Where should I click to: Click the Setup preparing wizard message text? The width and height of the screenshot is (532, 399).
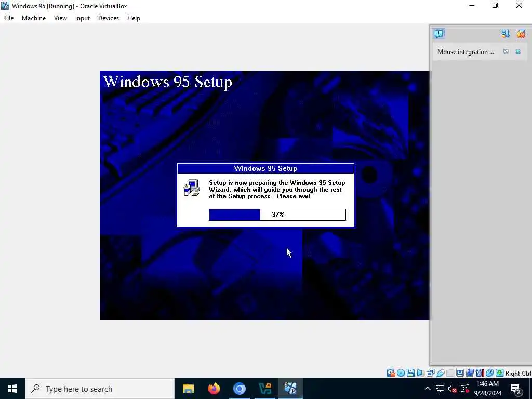point(277,190)
